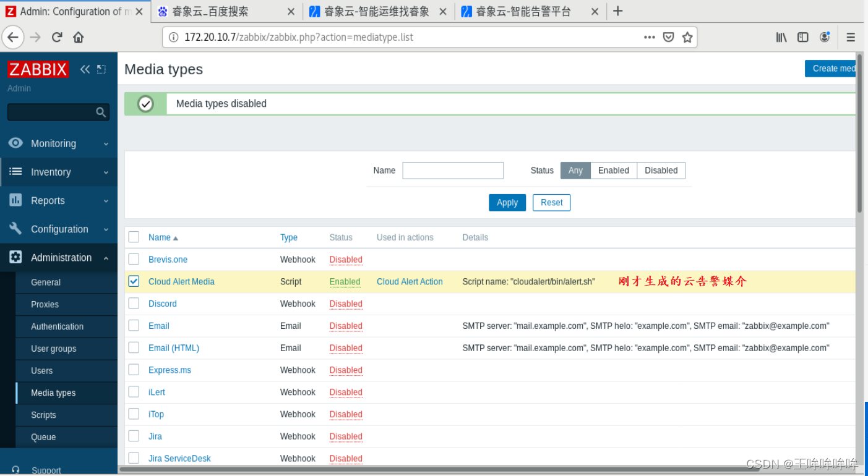868x476 pixels.
Task: Untick the Cloud Alert Media checkbox
Action: (134, 281)
